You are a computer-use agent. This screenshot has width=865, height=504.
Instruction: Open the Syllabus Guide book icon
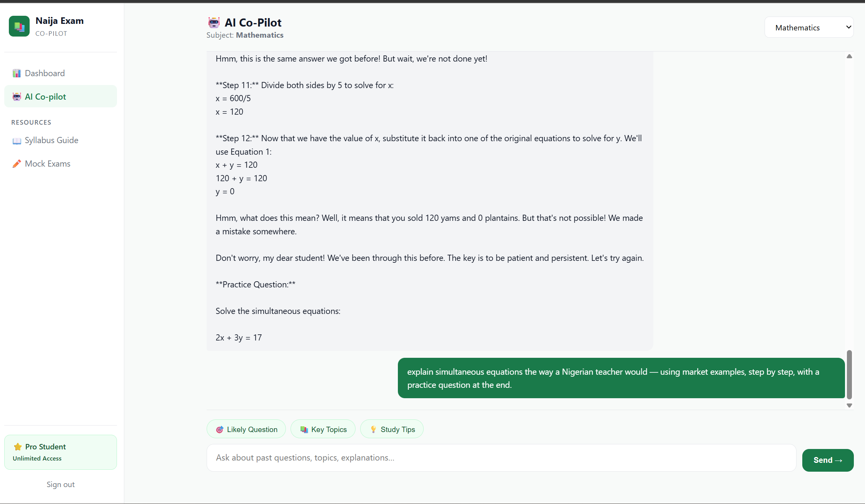17,140
